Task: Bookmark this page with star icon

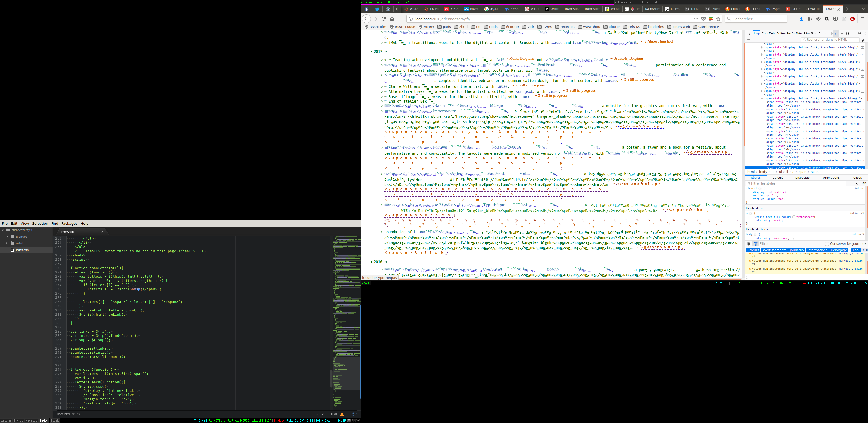Action: tap(718, 19)
